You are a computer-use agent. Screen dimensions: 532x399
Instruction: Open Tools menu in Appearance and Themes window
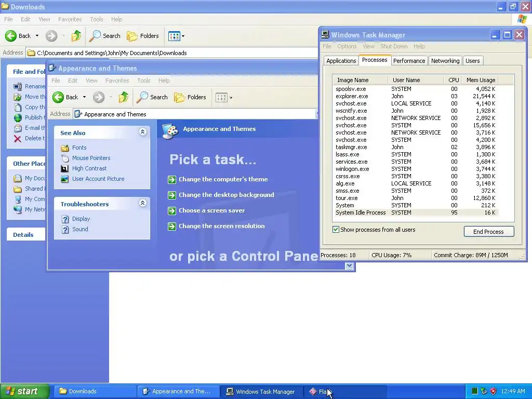click(x=144, y=81)
